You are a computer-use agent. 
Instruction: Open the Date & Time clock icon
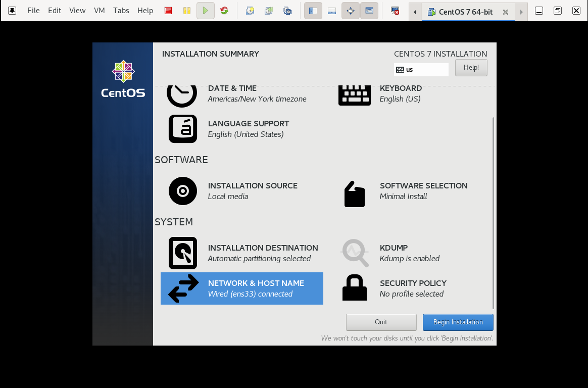(x=182, y=95)
